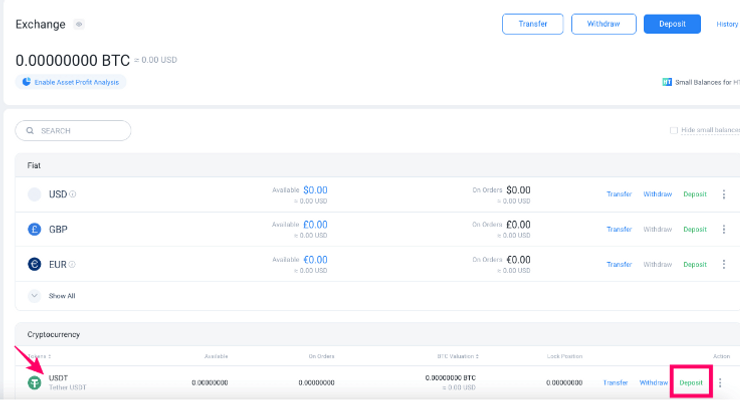Click the Cryptocurrency section header
The image size is (740, 402).
pyautogui.click(x=54, y=335)
